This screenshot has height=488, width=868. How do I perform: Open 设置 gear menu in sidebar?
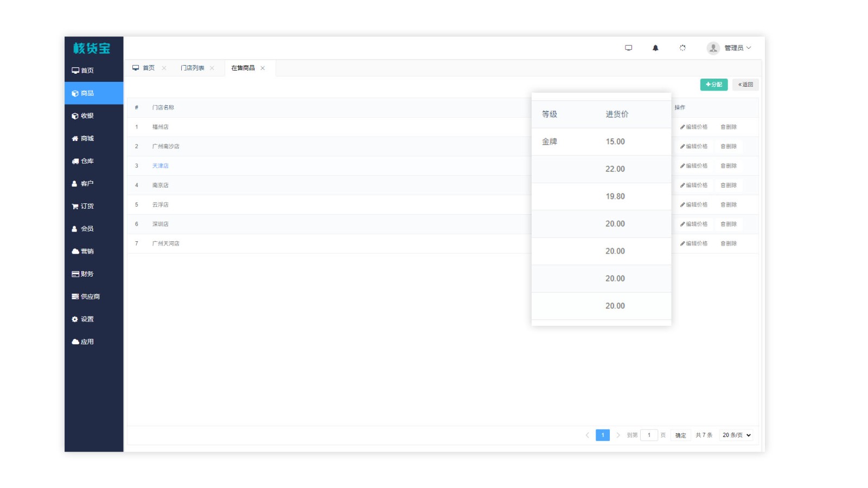[x=87, y=319]
